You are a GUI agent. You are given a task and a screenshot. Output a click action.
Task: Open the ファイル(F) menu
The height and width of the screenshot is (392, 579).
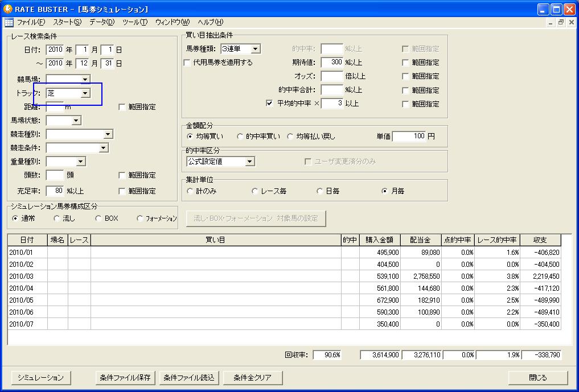pyautogui.click(x=31, y=22)
